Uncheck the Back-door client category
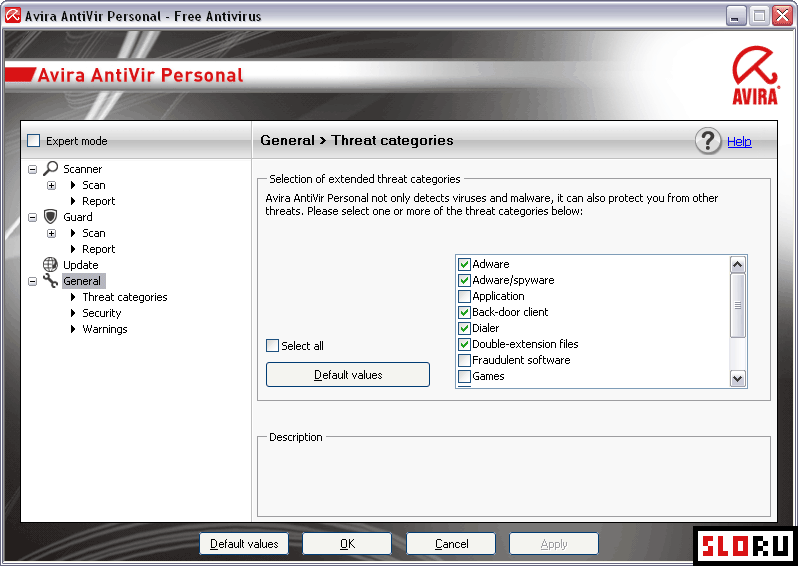Viewport: 798px width, 566px height. (464, 312)
